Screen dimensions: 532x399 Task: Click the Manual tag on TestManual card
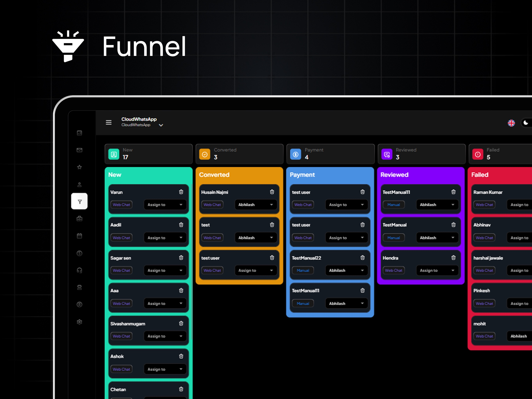point(394,237)
